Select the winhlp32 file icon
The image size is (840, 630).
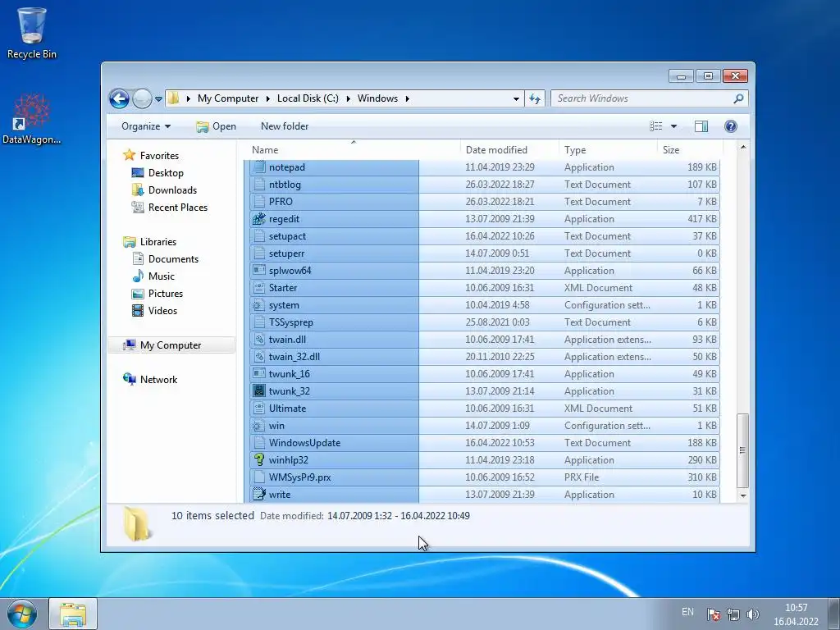click(258, 459)
